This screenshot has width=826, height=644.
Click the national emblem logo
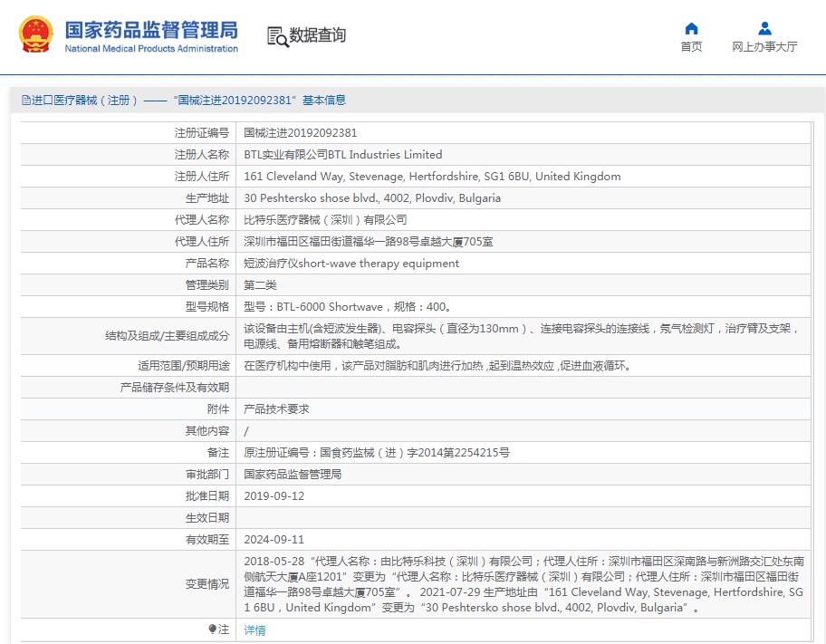[x=36, y=34]
